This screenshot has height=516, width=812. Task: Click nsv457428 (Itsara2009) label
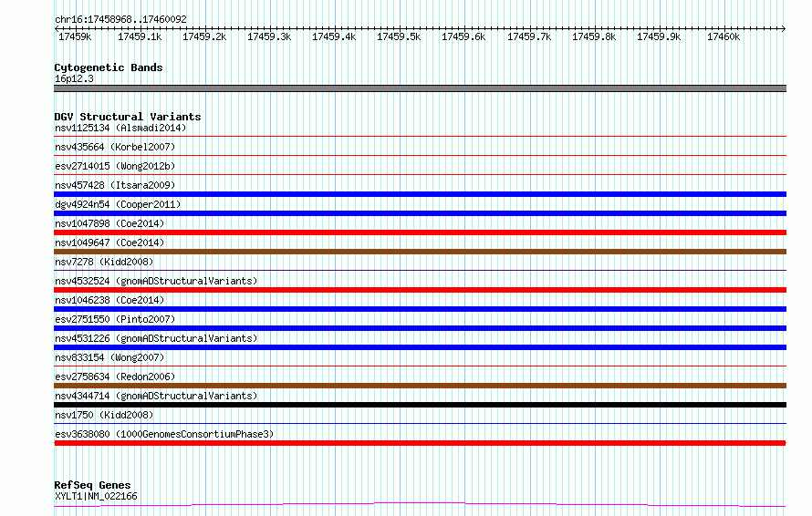pyautogui.click(x=115, y=185)
